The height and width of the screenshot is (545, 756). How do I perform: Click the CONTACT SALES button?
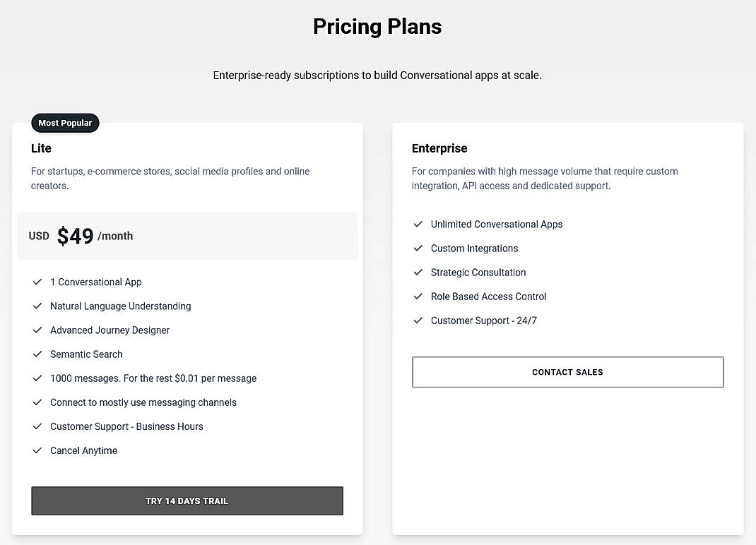tap(567, 372)
